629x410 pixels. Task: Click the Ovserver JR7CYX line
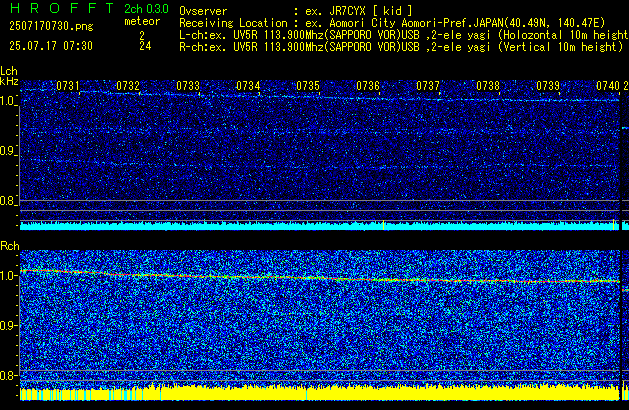[x=296, y=11]
